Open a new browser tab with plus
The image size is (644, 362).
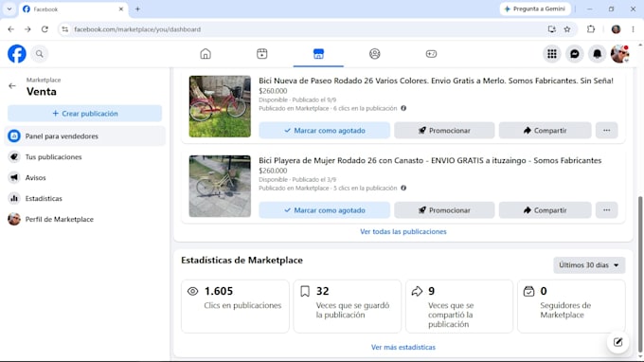[137, 9]
